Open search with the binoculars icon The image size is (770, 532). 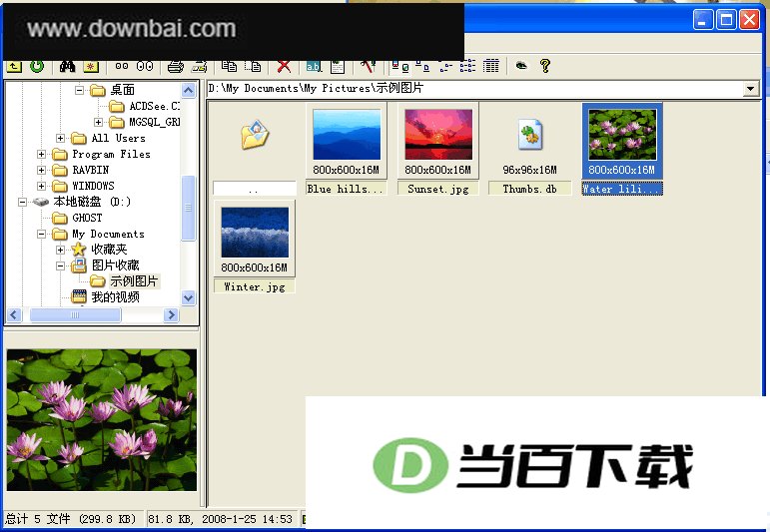(x=67, y=66)
